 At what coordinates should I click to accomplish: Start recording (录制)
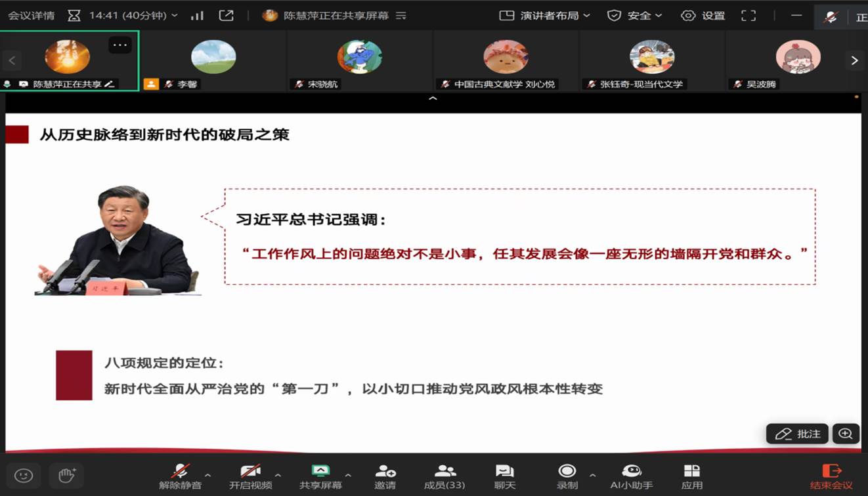coord(567,477)
